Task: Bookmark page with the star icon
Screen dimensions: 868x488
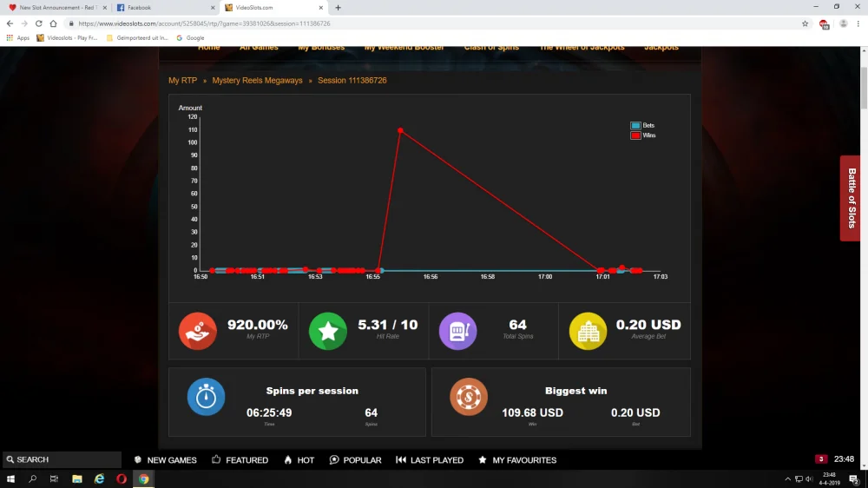Action: pos(805,23)
